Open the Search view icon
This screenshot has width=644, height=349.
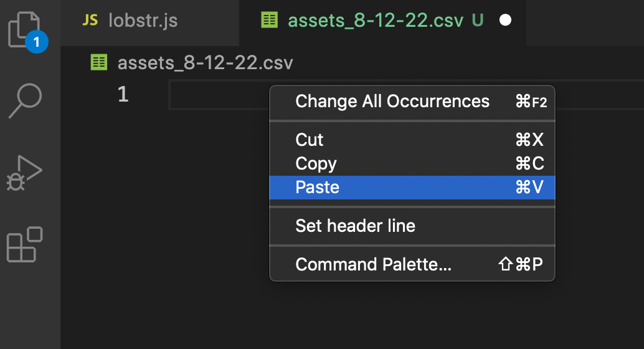(26, 100)
